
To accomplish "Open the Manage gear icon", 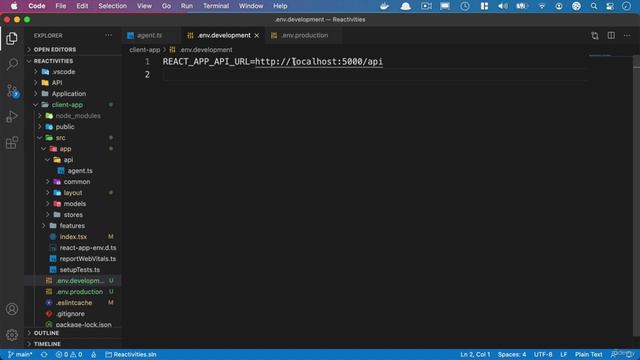I will point(12,335).
